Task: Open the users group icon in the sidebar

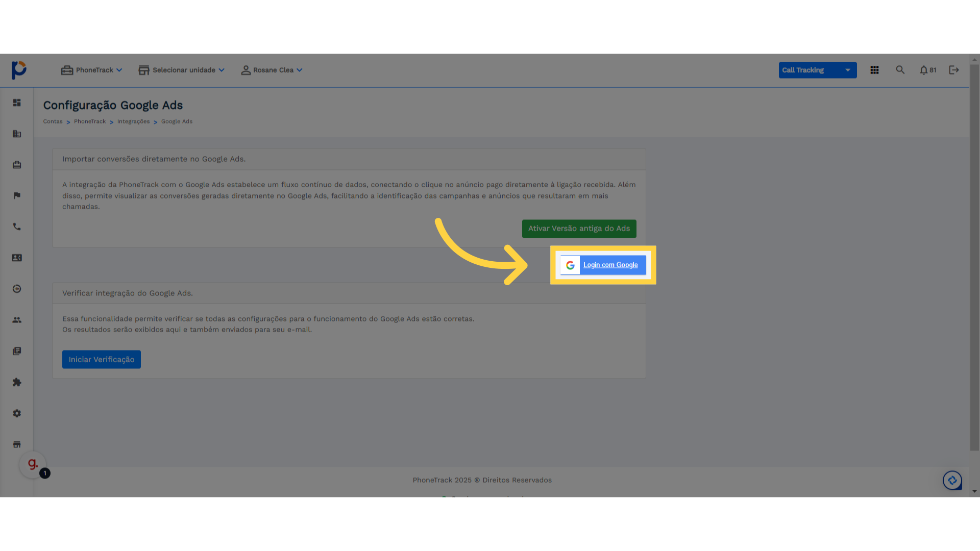Action: [x=17, y=320]
